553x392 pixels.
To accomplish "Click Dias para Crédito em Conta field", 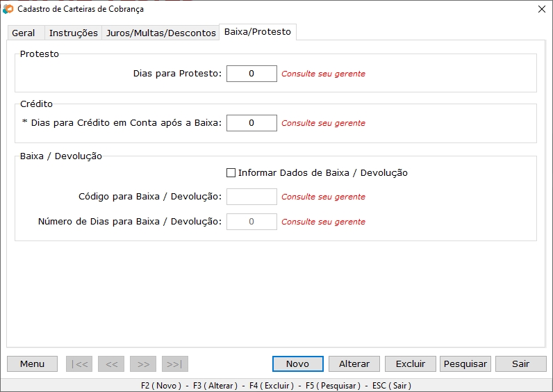I will (251, 123).
